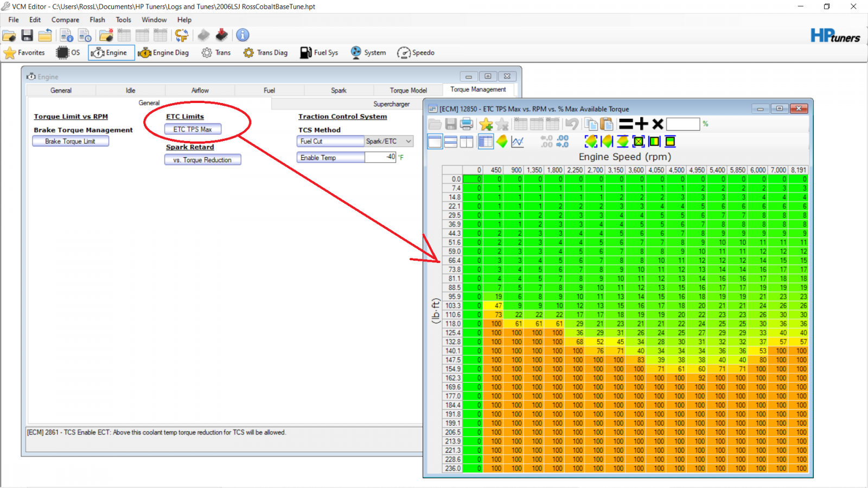This screenshot has width=868, height=488.
Task: Open the blue info icon
Action: (x=242, y=35)
